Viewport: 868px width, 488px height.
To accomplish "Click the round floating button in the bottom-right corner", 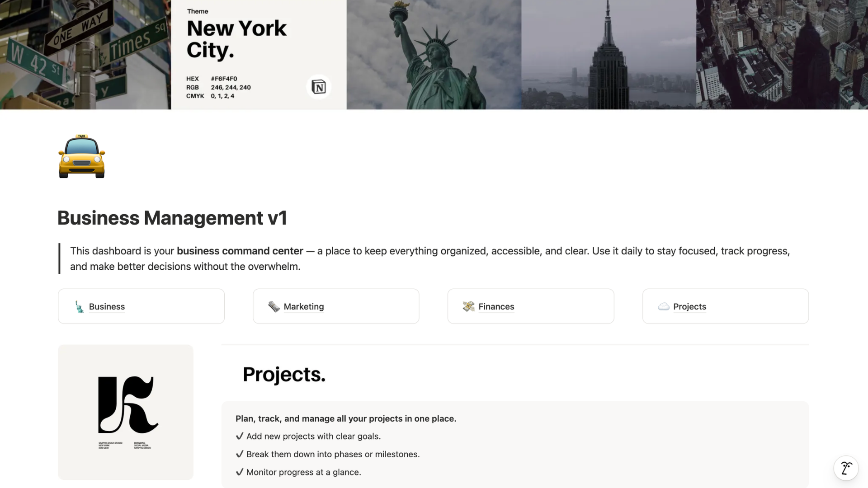I will coord(846,468).
